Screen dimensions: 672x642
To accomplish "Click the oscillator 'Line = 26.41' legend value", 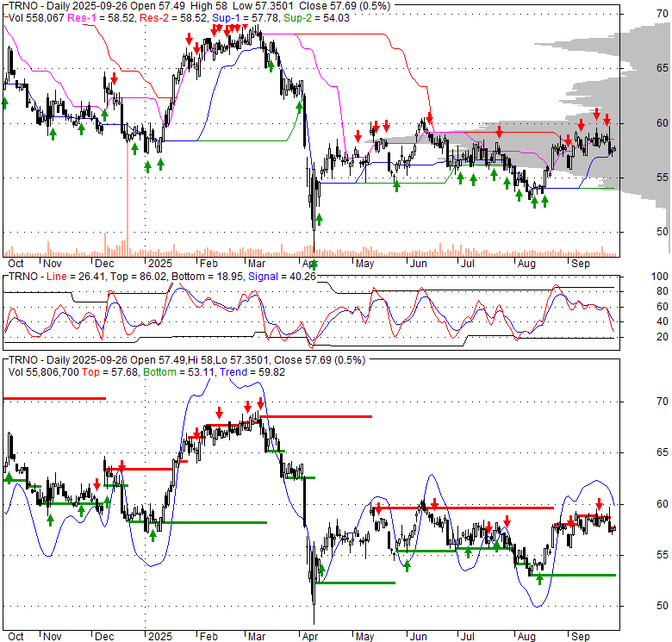I will click(x=76, y=277).
